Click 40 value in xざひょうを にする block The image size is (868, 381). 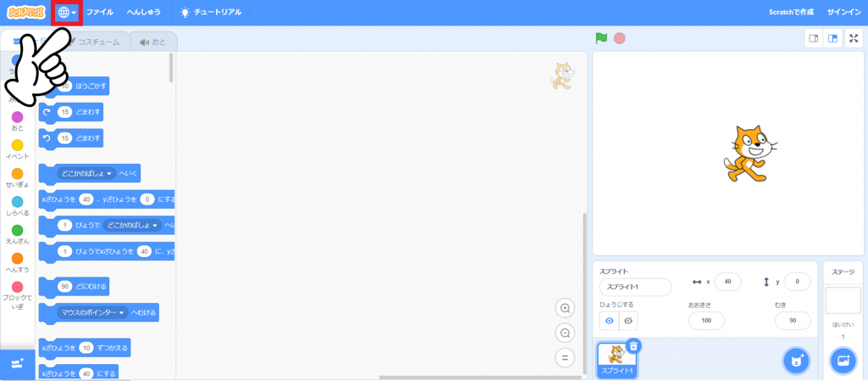coord(86,374)
